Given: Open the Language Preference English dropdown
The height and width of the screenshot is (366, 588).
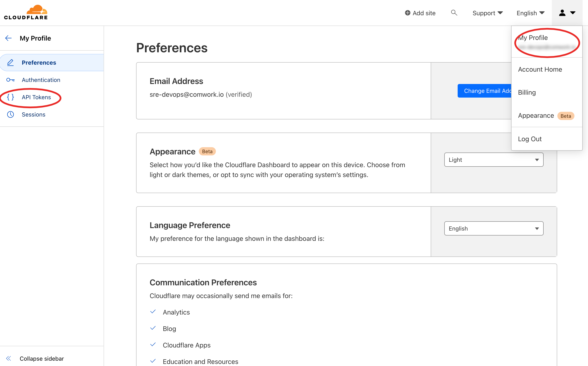Looking at the screenshot, I should [x=494, y=228].
